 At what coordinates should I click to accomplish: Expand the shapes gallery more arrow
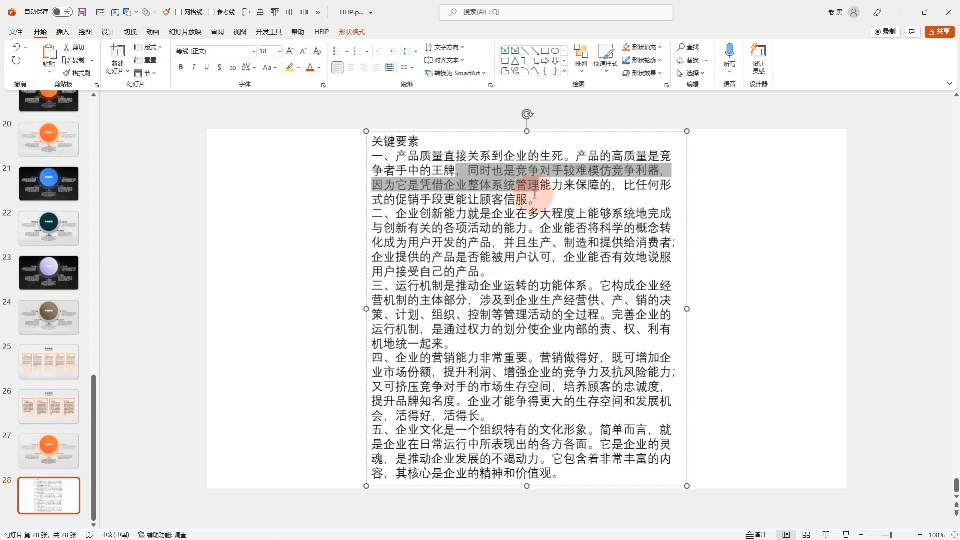[x=564, y=72]
